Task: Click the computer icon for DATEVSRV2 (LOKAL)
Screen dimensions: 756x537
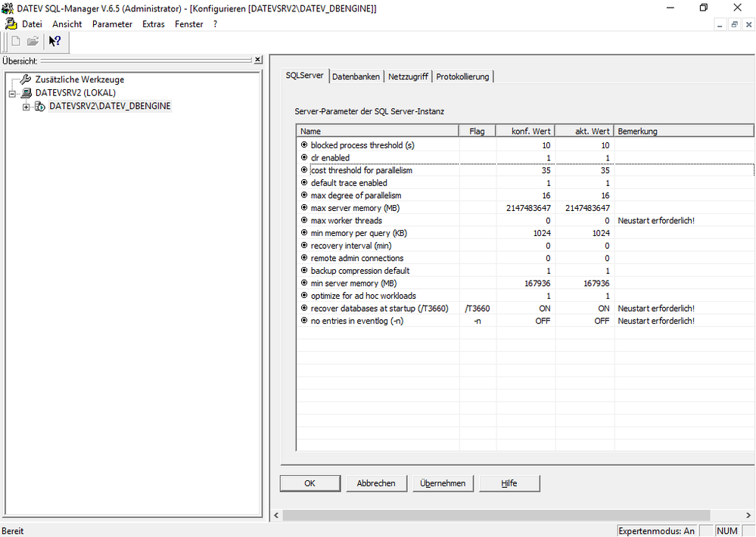Action: click(26, 93)
